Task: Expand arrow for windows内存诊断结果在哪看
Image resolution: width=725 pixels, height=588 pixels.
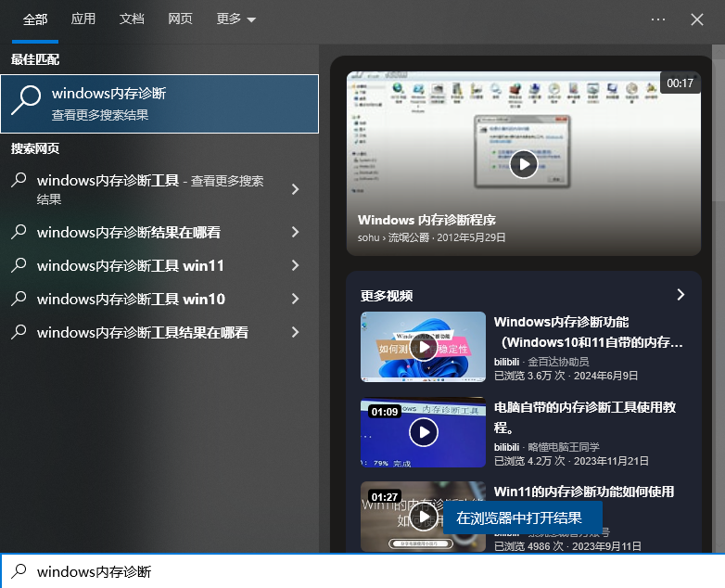Action: pyautogui.click(x=295, y=232)
